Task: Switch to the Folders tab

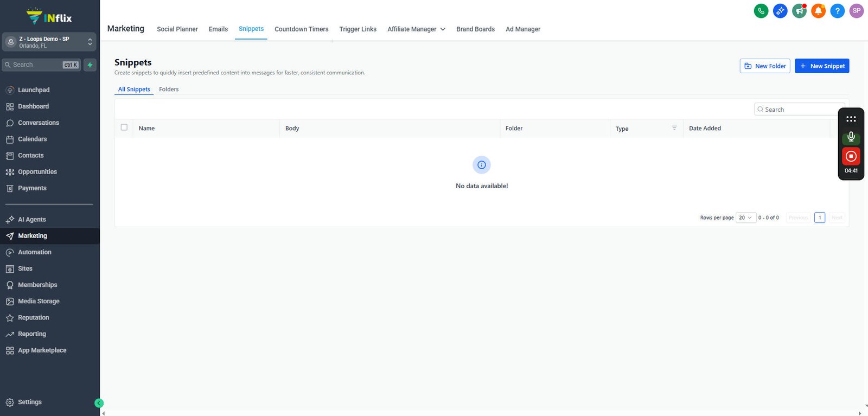Action: point(169,89)
